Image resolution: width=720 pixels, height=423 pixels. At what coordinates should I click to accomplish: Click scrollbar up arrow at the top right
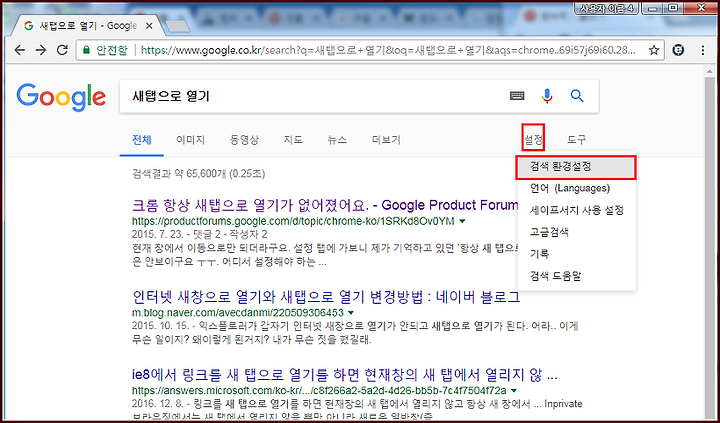(710, 72)
